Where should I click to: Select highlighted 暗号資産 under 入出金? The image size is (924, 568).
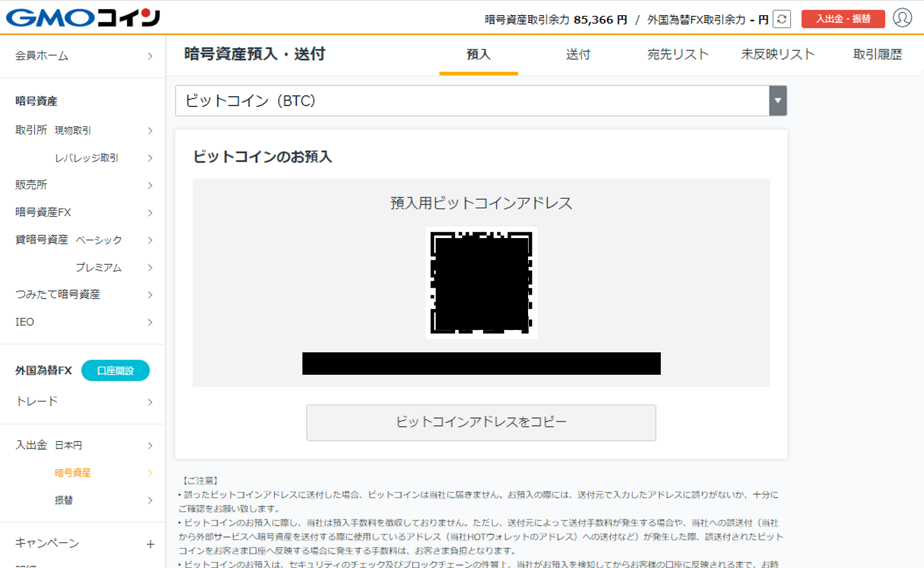(73, 473)
